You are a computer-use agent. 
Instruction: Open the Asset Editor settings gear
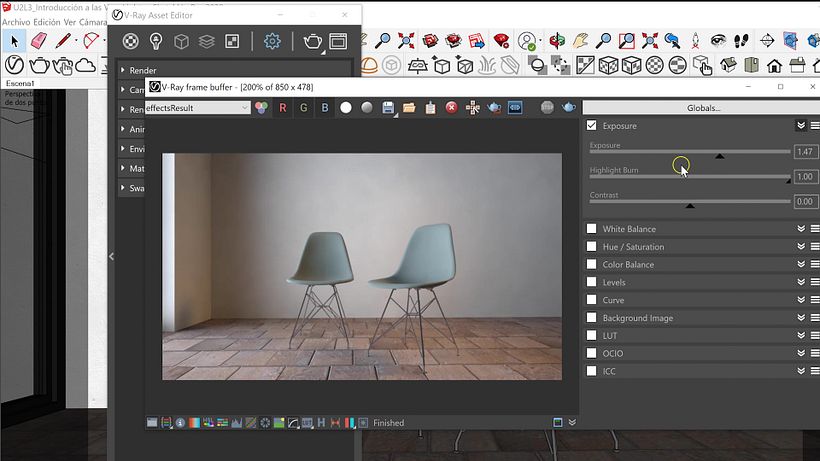click(272, 41)
